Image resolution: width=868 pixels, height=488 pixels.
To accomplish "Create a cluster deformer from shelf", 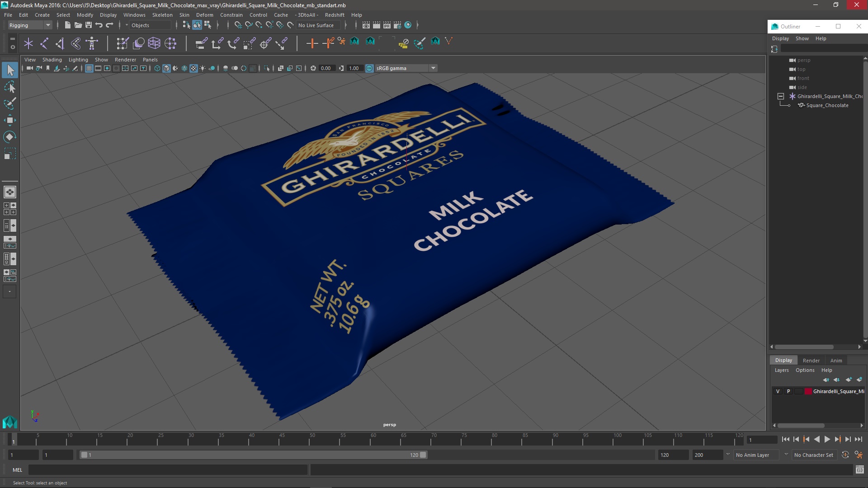I will point(170,43).
